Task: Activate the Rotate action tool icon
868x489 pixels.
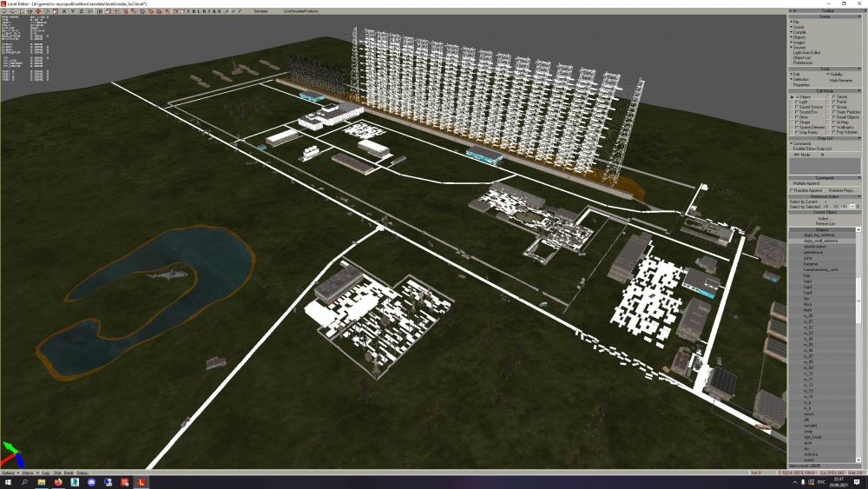Action: pos(47,11)
